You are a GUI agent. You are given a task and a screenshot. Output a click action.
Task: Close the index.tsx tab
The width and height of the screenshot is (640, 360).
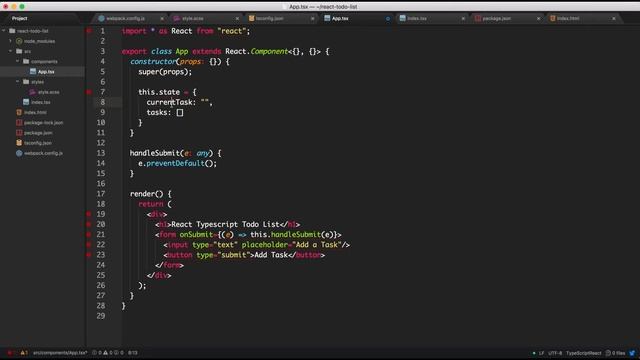pos(463,18)
